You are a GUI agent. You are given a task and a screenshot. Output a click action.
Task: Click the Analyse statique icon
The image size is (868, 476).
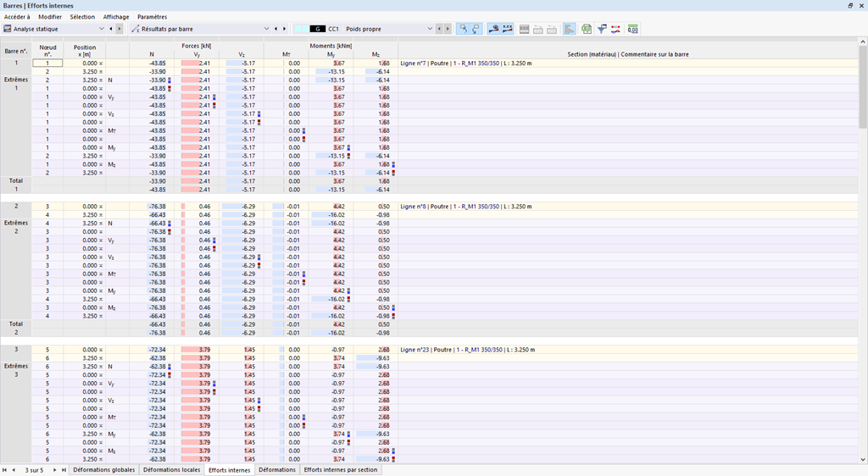(x=7, y=29)
